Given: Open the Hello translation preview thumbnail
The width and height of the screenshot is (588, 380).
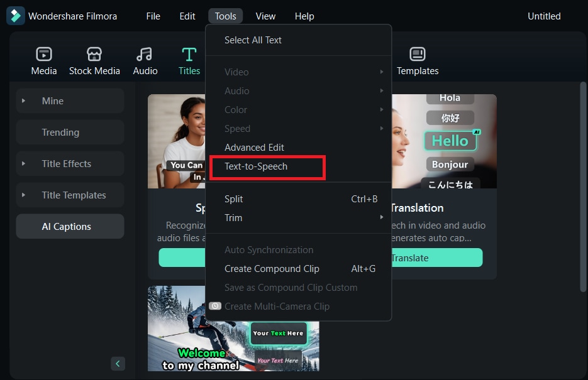Looking at the screenshot, I should click(x=444, y=141).
